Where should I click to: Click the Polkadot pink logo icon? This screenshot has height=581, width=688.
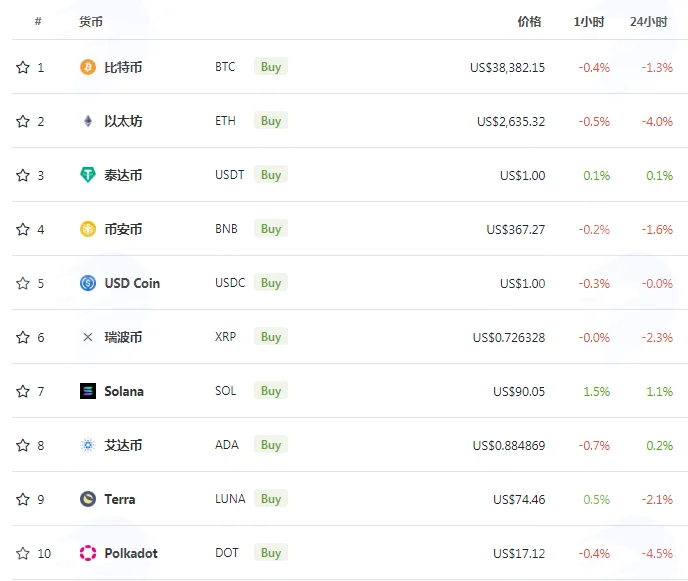pyautogui.click(x=88, y=553)
